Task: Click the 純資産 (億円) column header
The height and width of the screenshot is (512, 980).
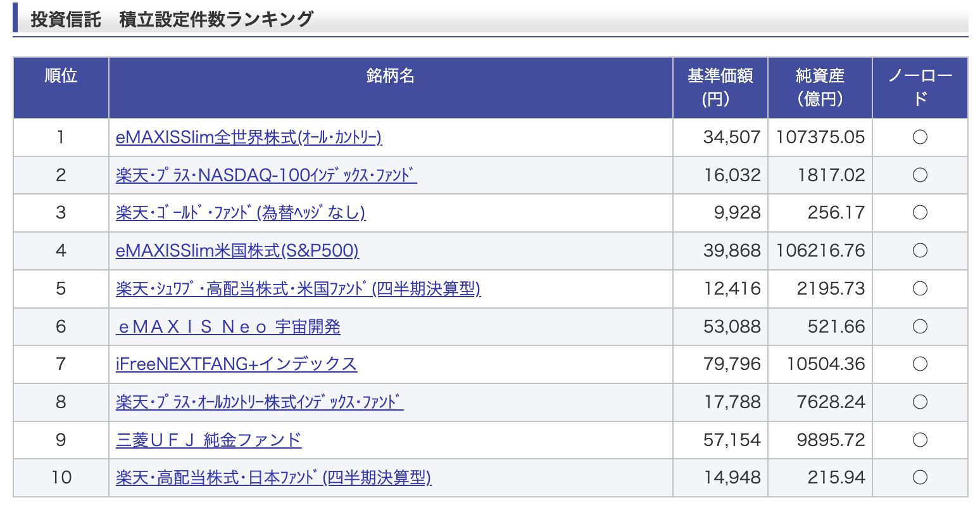Action: [820, 87]
